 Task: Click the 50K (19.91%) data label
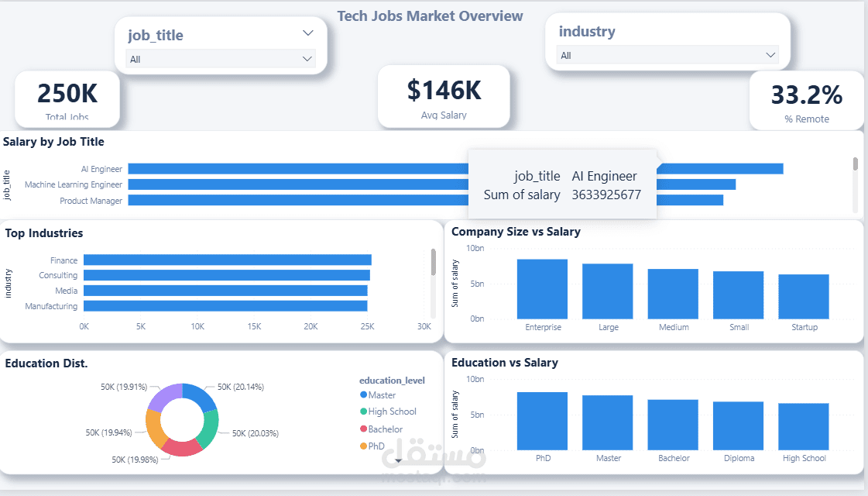[x=124, y=387]
